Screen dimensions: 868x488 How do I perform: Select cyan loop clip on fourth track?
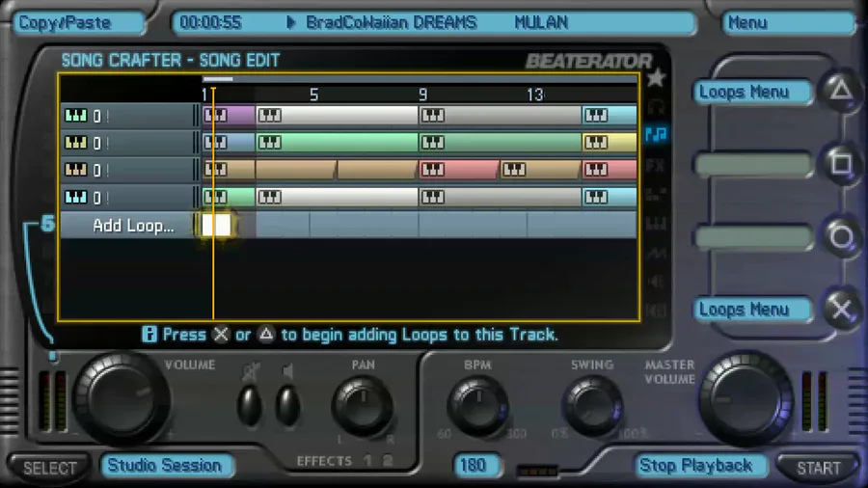[x=609, y=197]
